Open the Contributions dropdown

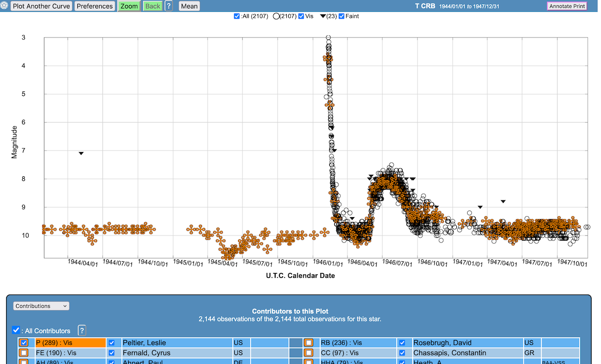pos(41,306)
